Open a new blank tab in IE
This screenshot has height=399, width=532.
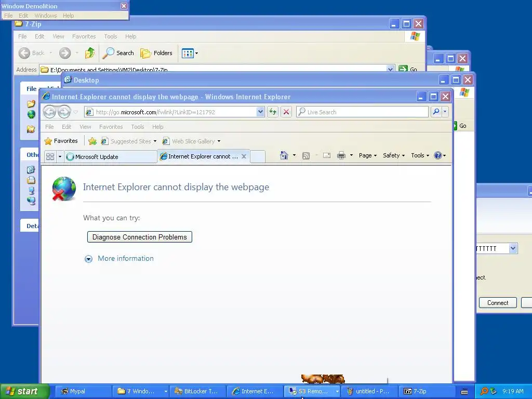(x=258, y=156)
